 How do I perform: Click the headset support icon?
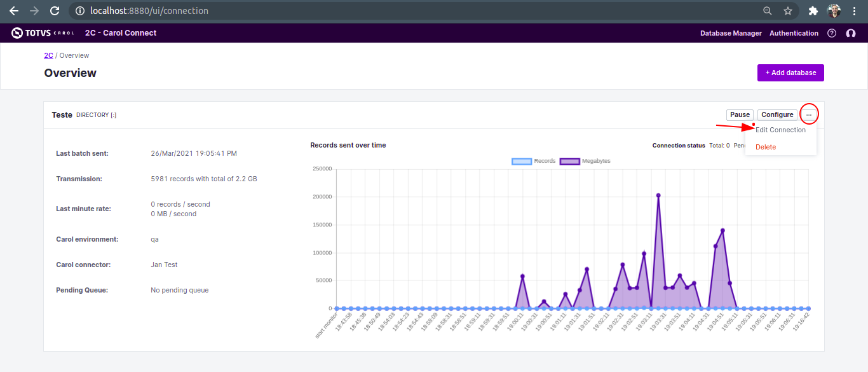pyautogui.click(x=851, y=33)
